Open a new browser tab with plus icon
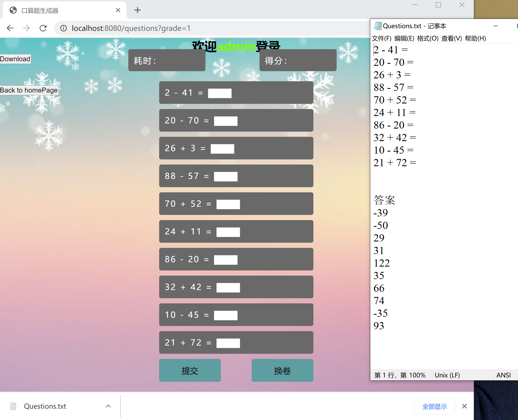This screenshot has width=518, height=420. click(x=137, y=10)
